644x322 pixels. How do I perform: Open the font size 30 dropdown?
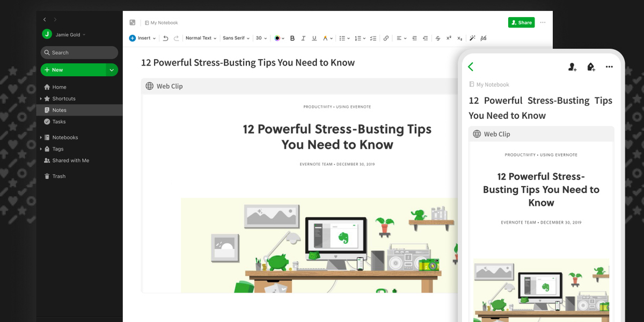(261, 38)
